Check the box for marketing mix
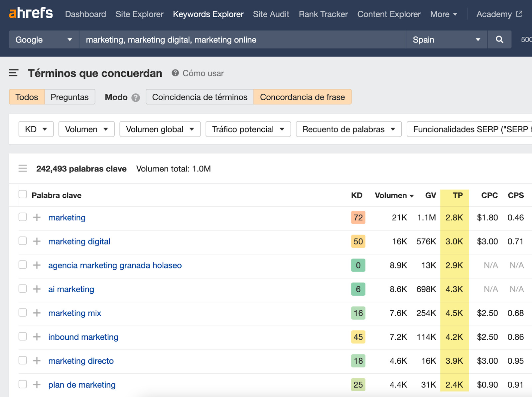The width and height of the screenshot is (532, 397). coord(23,313)
